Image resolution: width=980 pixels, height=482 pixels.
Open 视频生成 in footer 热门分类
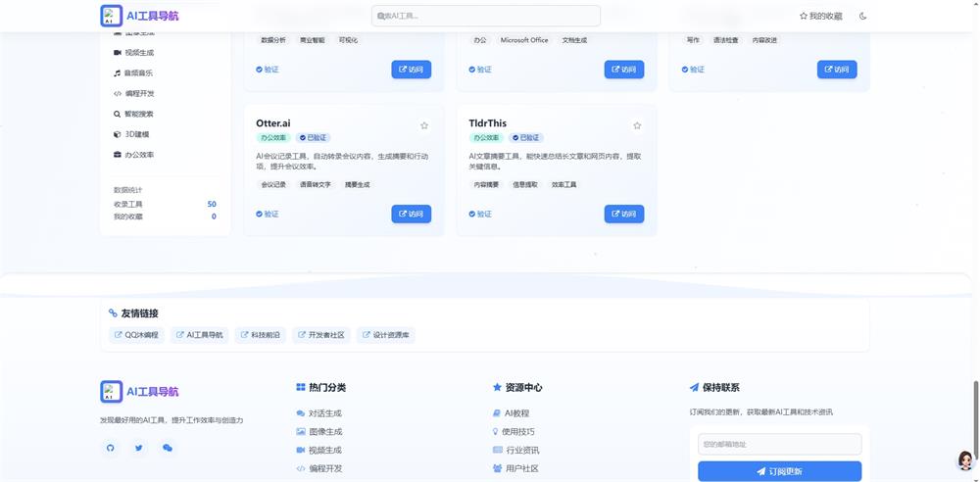tap(318, 450)
